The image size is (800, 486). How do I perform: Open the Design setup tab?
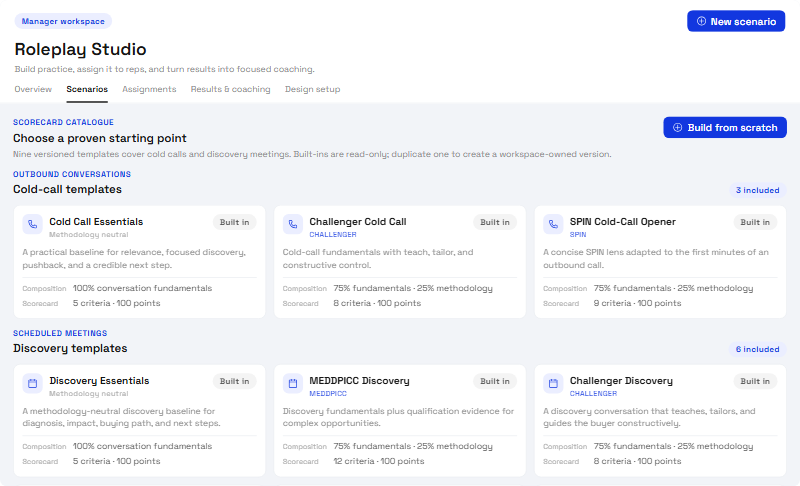click(x=312, y=89)
